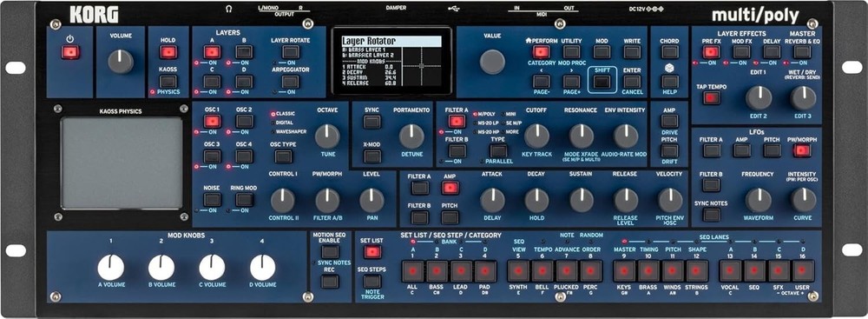The height and width of the screenshot is (319, 868).
Task: Select MASTER REVERB & EQ effect
Action: (x=802, y=52)
